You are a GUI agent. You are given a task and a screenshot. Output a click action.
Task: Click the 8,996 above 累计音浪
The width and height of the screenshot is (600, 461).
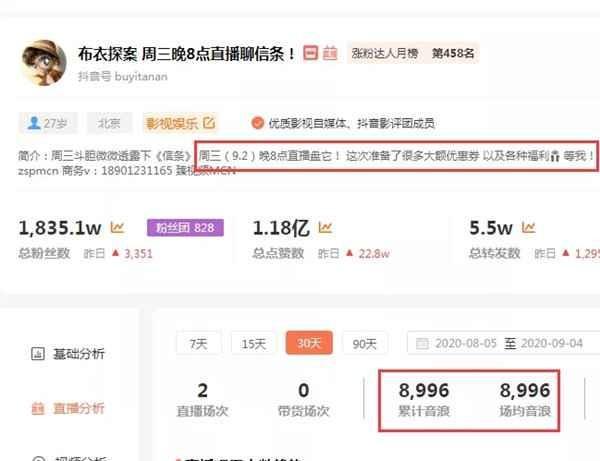tap(424, 391)
